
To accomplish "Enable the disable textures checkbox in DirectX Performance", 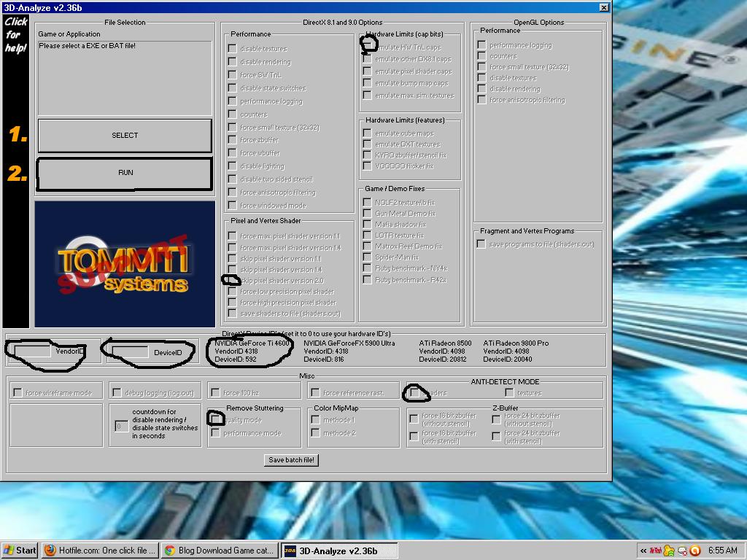I will (233, 49).
